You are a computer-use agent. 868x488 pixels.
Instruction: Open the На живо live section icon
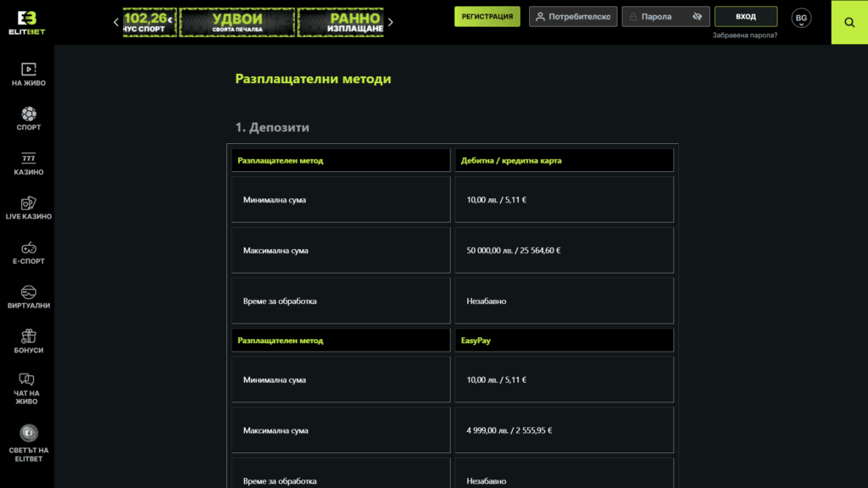click(28, 69)
